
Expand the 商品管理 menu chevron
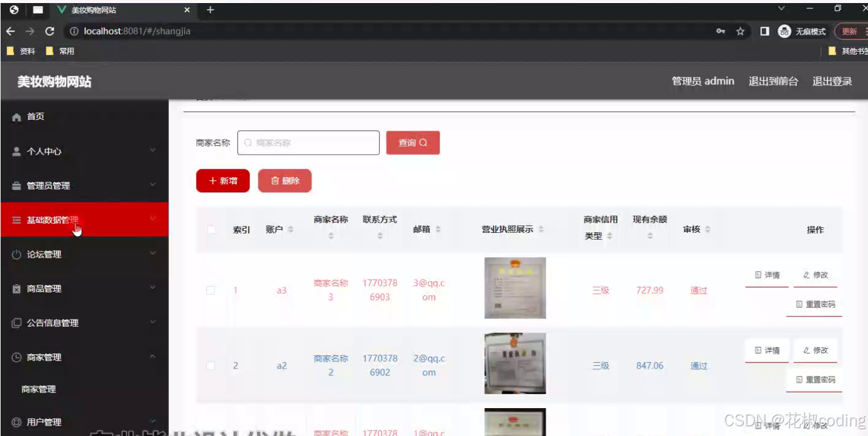point(153,288)
